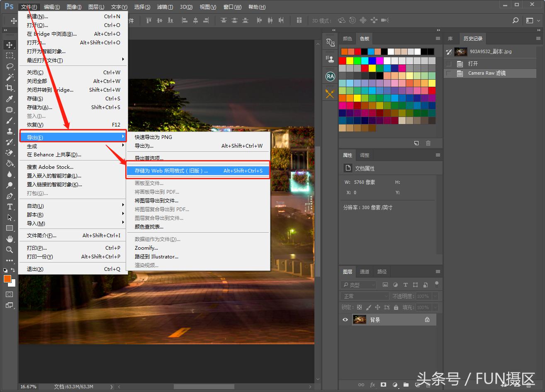Select the Lasso tool in the toolbar
Viewport: 545px width, 392px height.
(10, 66)
